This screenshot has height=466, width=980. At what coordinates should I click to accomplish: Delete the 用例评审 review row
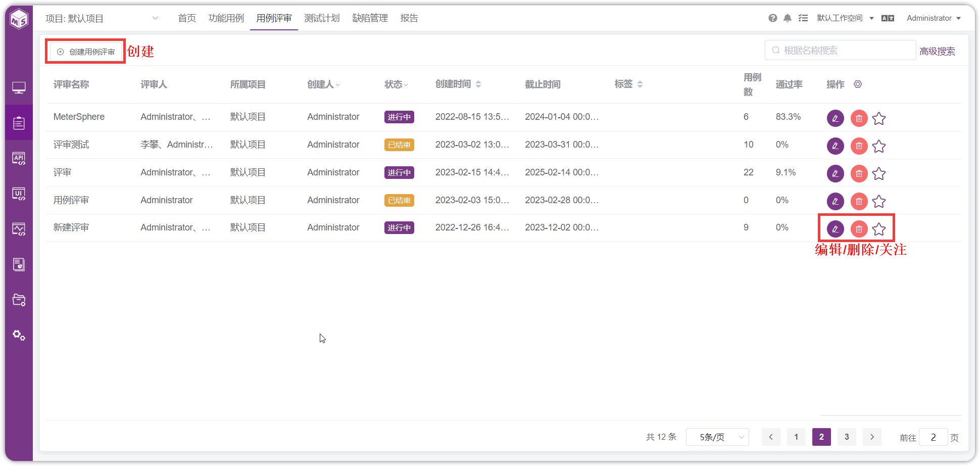click(859, 202)
